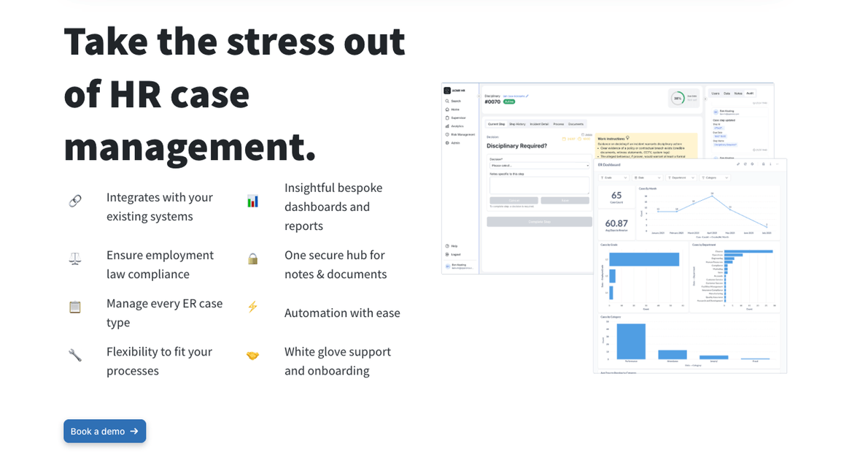Click the notes text area field
868x460 pixels.
[539, 185]
